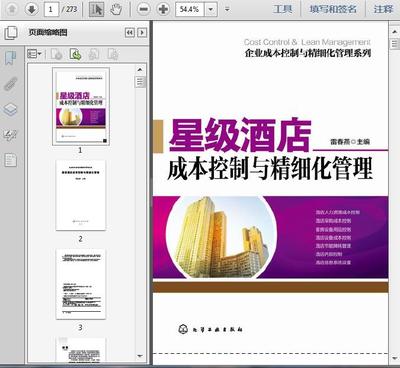The width and height of the screenshot is (400, 368).
Task: Select the partially visible page 4 thumbnail
Action: (x=81, y=350)
